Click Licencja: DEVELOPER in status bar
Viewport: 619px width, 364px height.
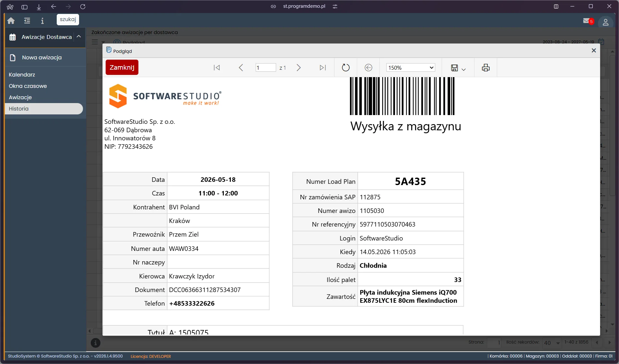[x=151, y=356]
